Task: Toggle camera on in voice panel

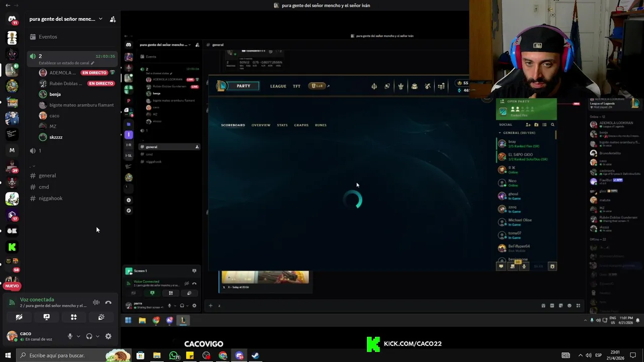Action: coord(19,317)
